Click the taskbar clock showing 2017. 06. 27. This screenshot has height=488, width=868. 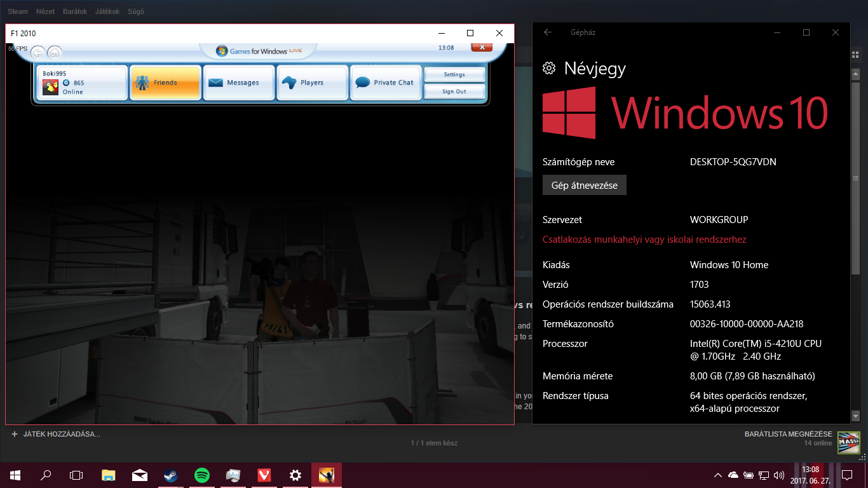tap(810, 475)
